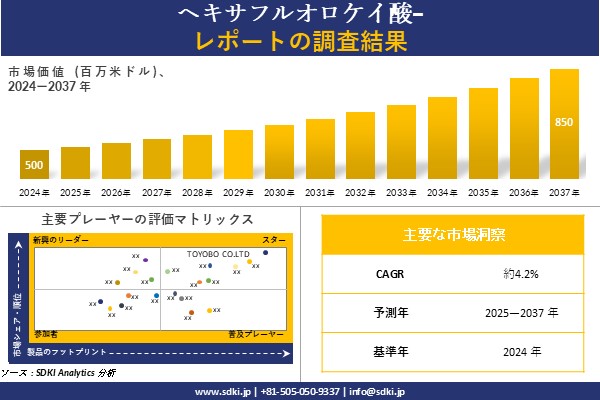Screen dimensions: 600x400
Task: Select the 主要な市場洞察 header
Action: pyautogui.click(x=453, y=234)
